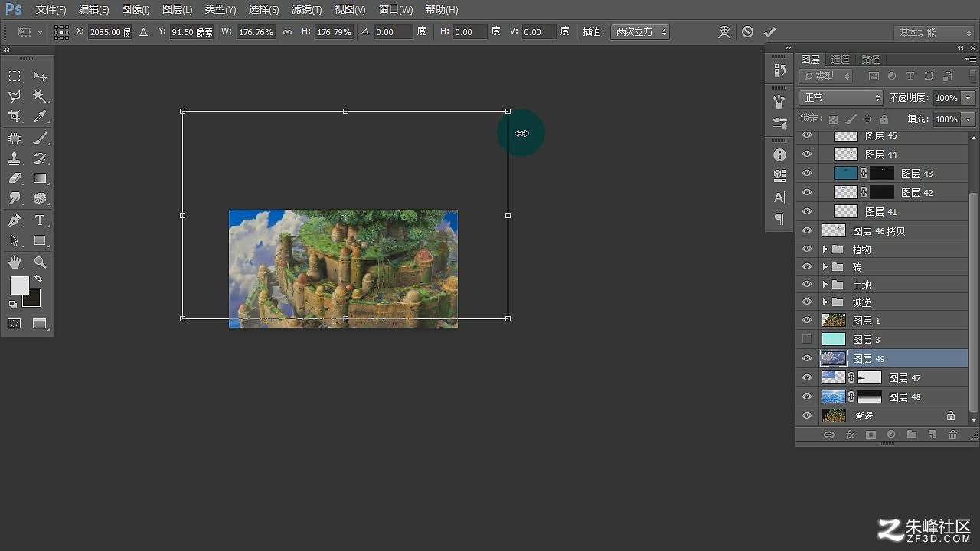Select the Gradient tool
The image size is (980, 551).
point(40,178)
